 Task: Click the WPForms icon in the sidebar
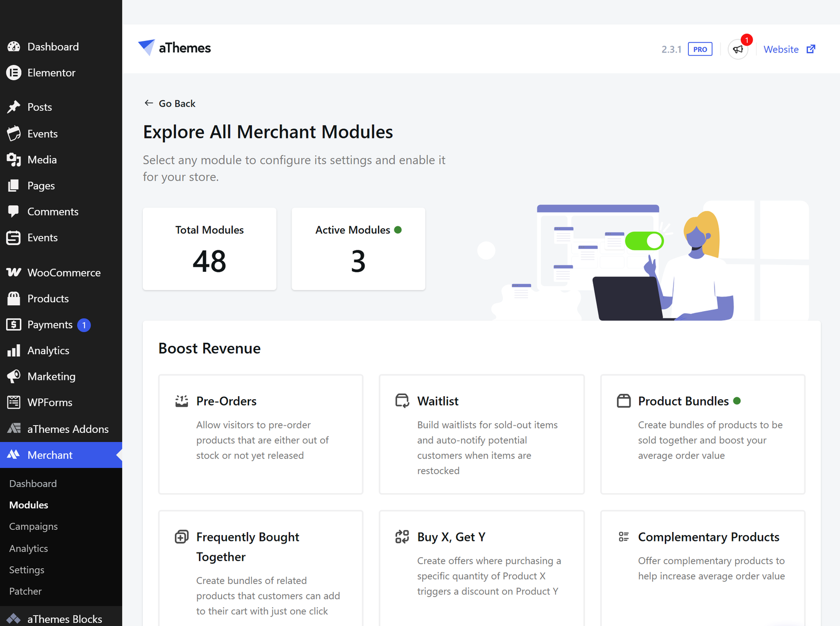click(x=14, y=402)
